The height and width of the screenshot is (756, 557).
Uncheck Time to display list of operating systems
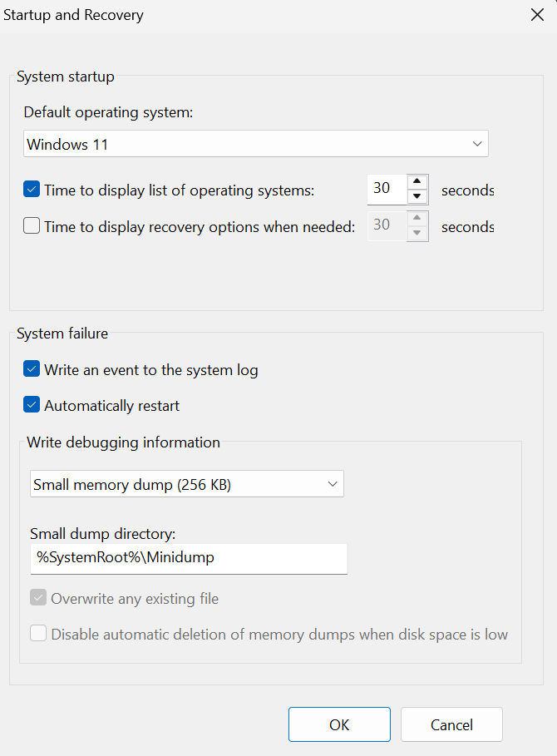tap(32, 189)
